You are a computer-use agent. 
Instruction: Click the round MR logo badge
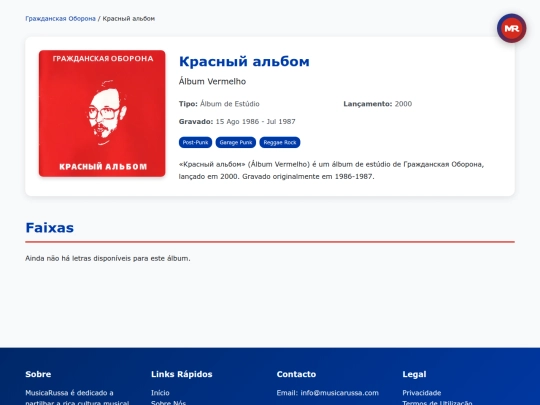click(x=511, y=28)
